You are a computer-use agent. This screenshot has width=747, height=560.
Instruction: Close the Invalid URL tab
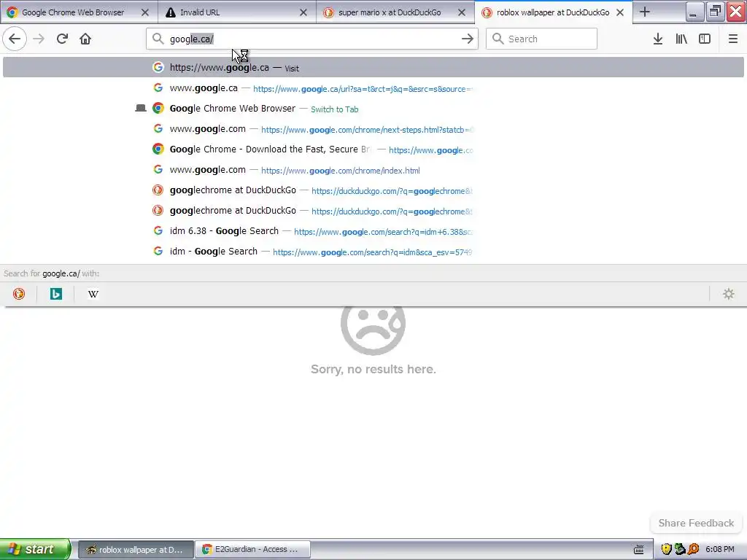click(303, 12)
